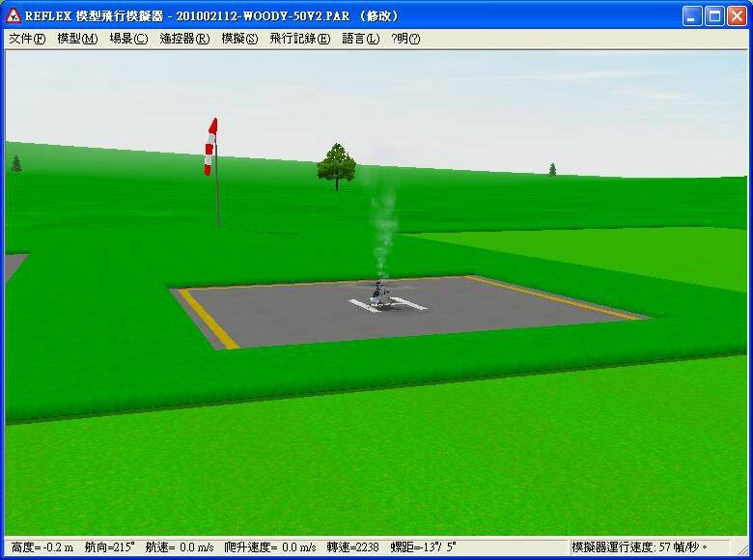Screen dimensions: 753x560
Task: Click the large tree on the horizon
Action: pyautogui.click(x=337, y=167)
